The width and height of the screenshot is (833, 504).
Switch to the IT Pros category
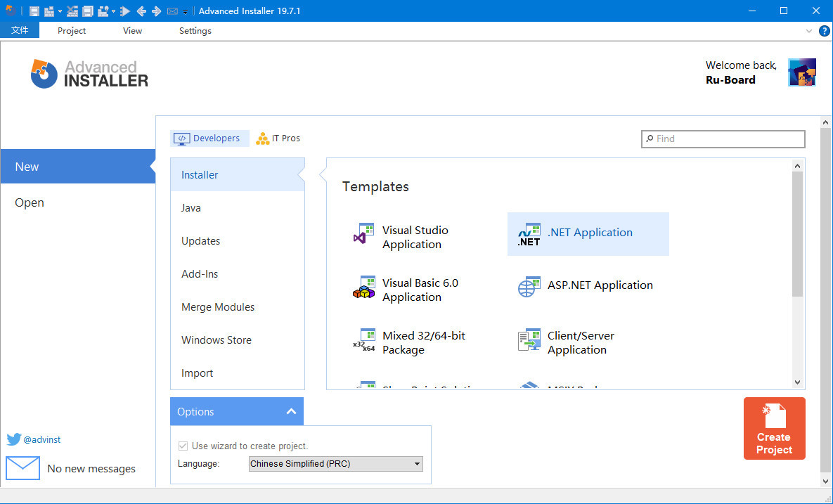click(278, 138)
